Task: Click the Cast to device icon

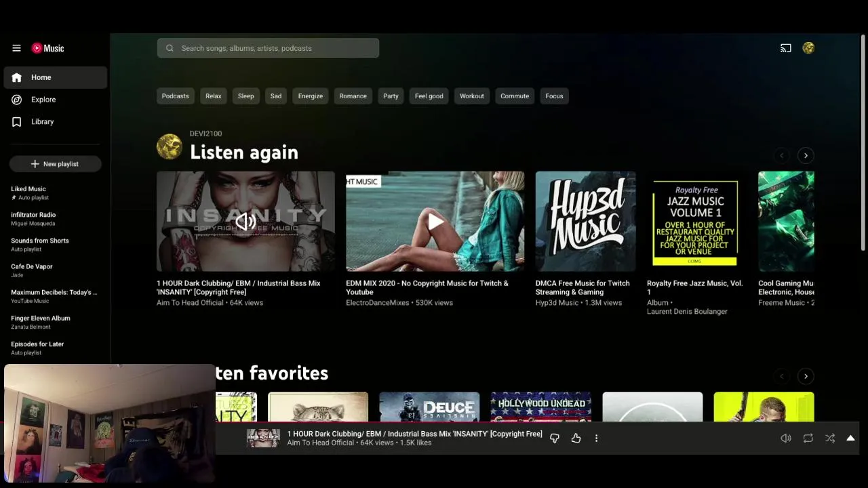Action: coord(786,48)
